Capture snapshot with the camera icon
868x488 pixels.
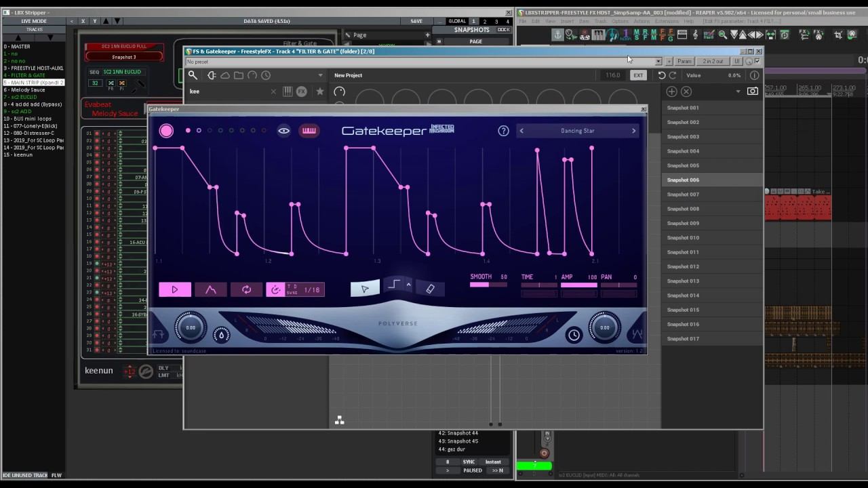click(753, 91)
